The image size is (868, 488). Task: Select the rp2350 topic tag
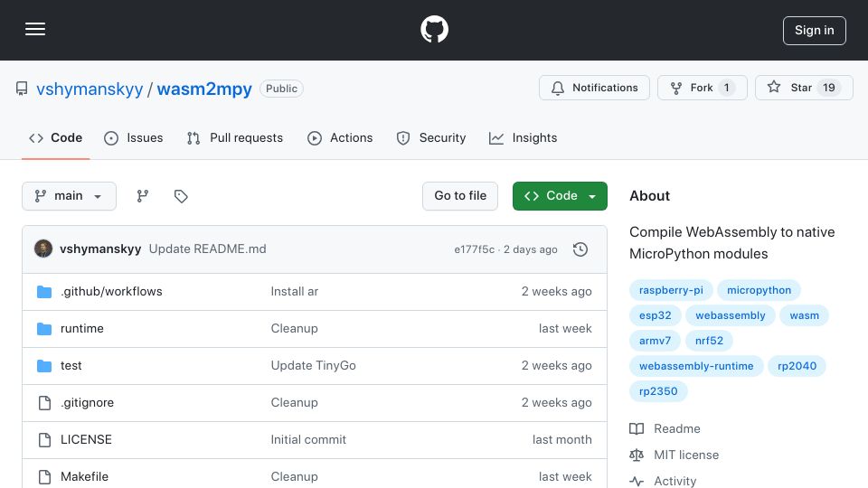click(x=658, y=391)
